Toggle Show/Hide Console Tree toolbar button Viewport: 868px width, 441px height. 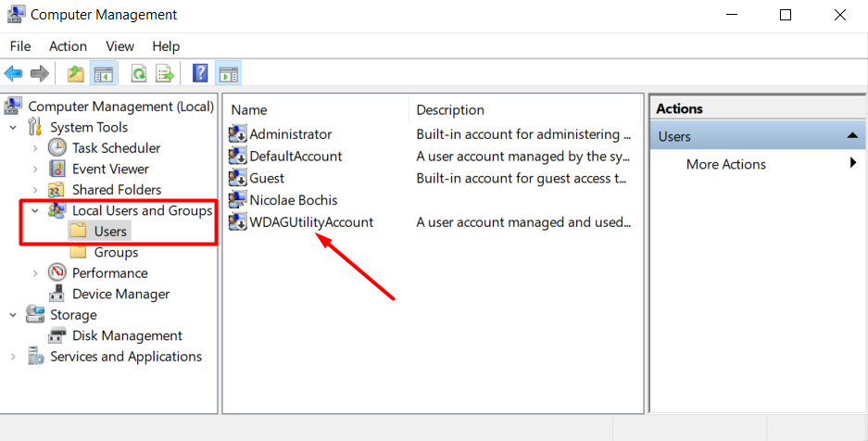click(104, 73)
